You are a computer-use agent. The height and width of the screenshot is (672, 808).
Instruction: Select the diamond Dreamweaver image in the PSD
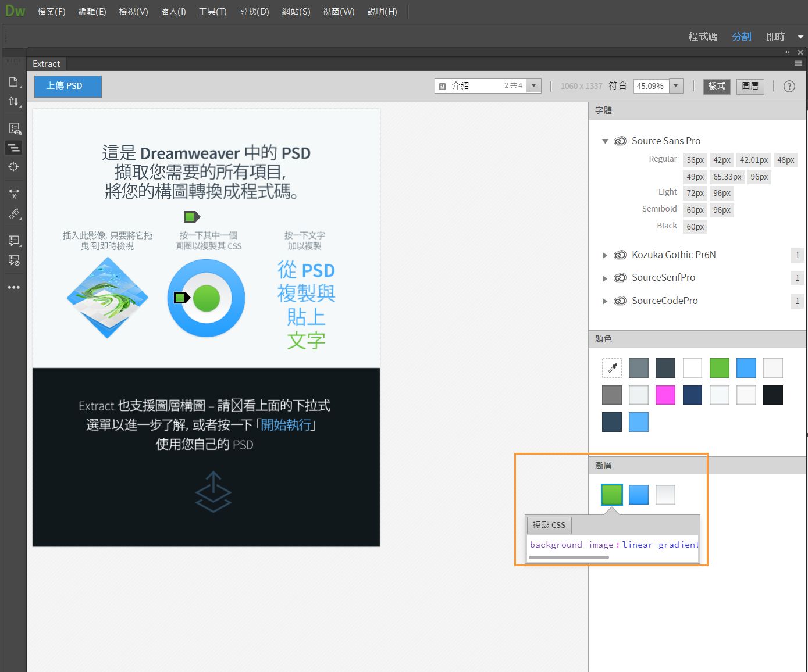108,298
